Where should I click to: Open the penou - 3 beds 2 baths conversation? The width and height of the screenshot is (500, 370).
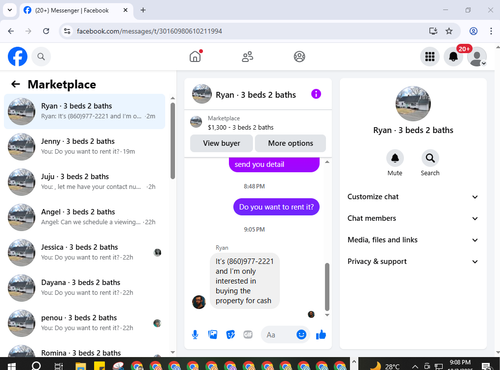(85, 323)
